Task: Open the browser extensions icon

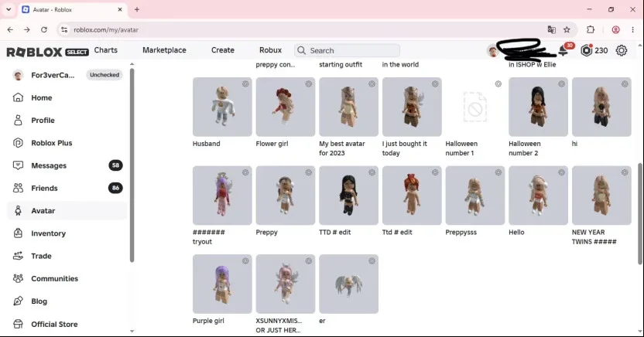Action: 591,29
